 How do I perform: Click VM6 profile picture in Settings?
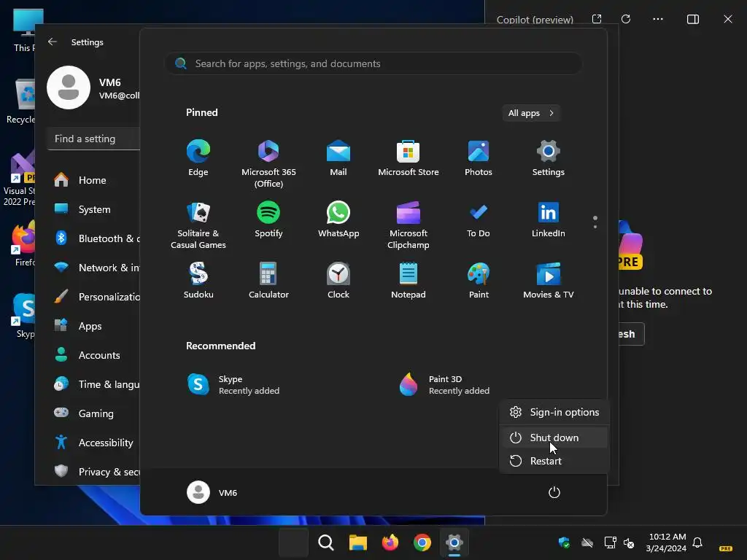[69, 87]
